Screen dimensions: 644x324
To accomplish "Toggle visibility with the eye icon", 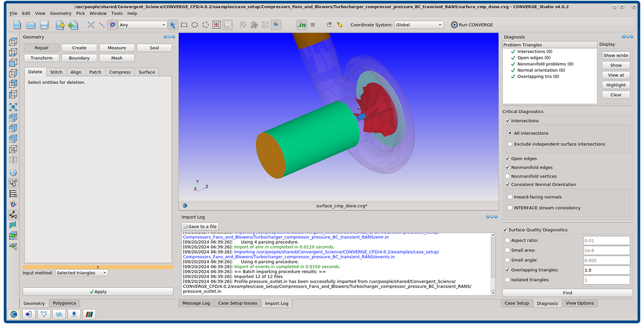I will [275, 24].
